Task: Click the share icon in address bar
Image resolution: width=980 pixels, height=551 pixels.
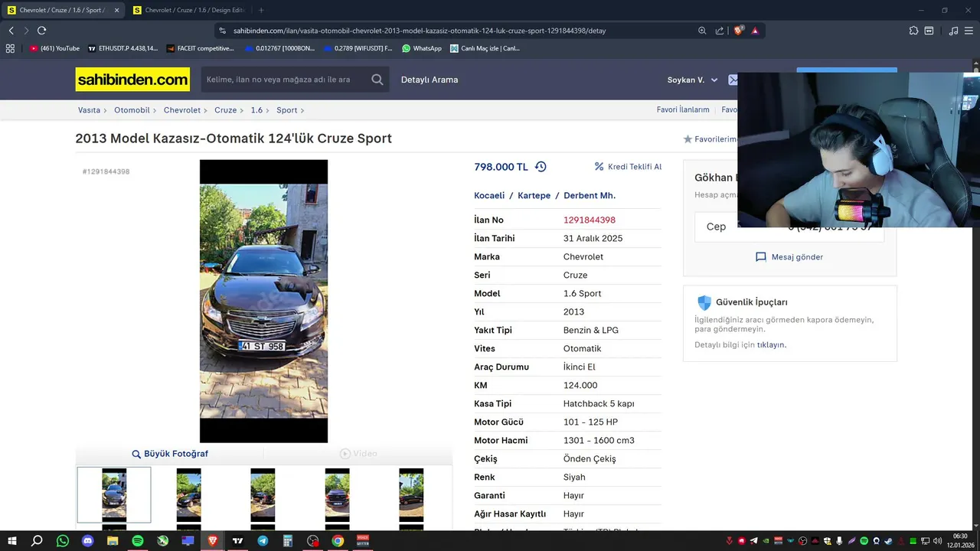Action: click(720, 31)
